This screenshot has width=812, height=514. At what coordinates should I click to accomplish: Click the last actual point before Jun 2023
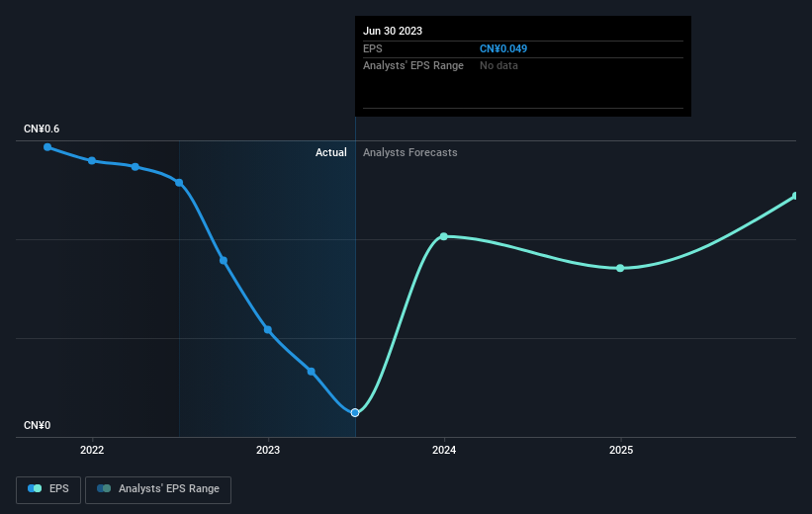[x=312, y=371]
